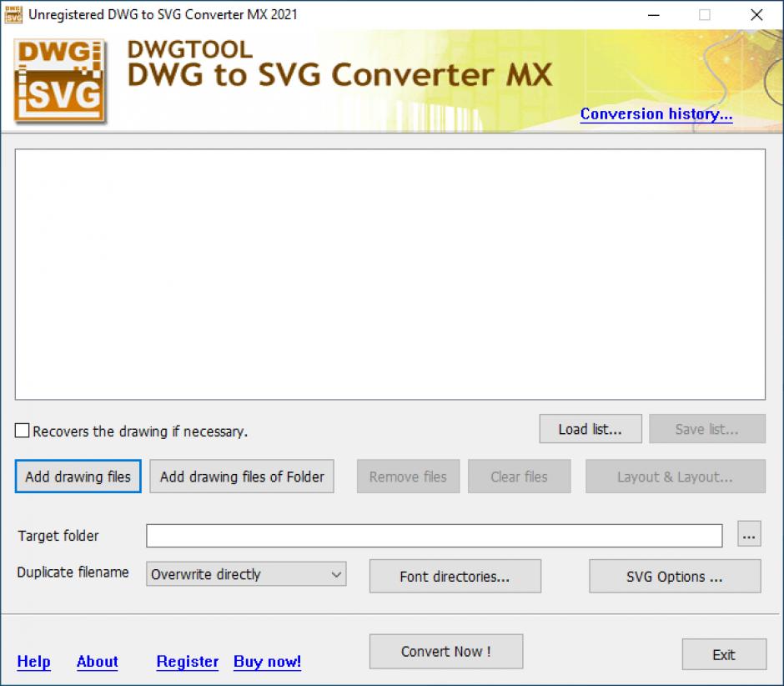This screenshot has width=784, height=686.
Task: Click the Clear files button
Action: (x=519, y=477)
